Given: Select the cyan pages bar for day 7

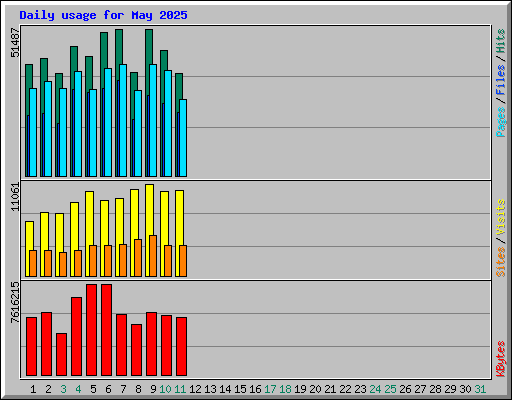Looking at the screenshot, I should click(x=123, y=120).
